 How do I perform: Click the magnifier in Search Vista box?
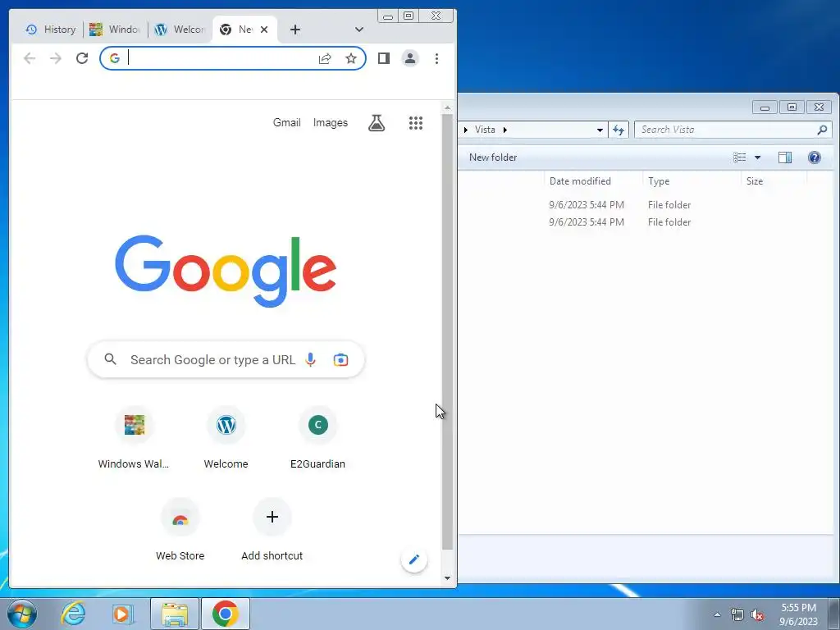(x=822, y=130)
